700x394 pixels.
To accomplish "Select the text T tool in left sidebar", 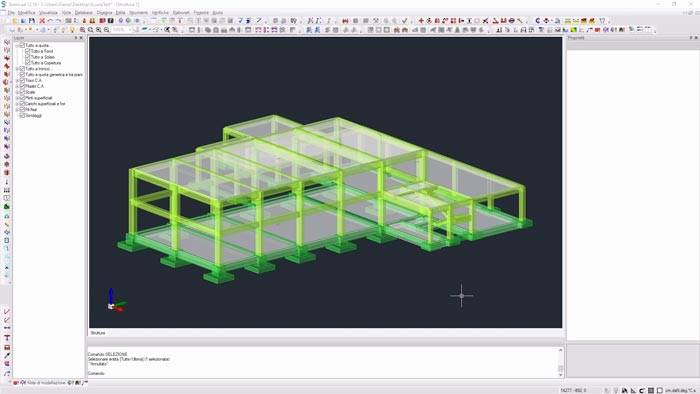I will pyautogui.click(x=7, y=338).
